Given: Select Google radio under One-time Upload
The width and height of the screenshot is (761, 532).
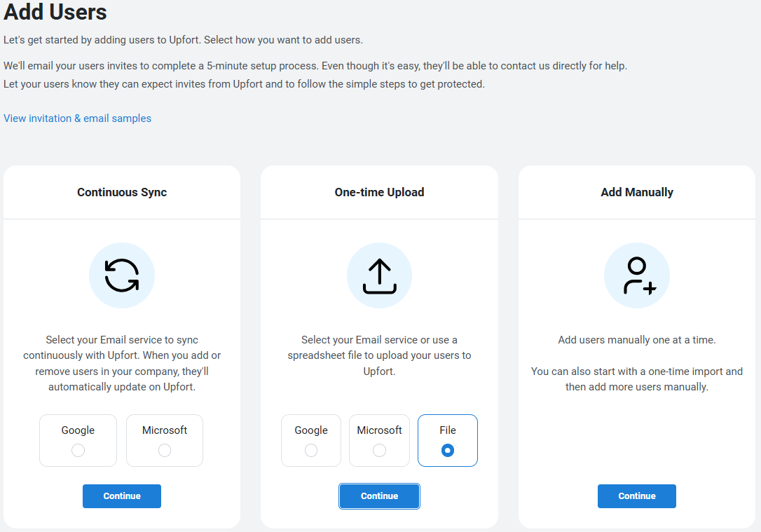Looking at the screenshot, I should click(311, 451).
